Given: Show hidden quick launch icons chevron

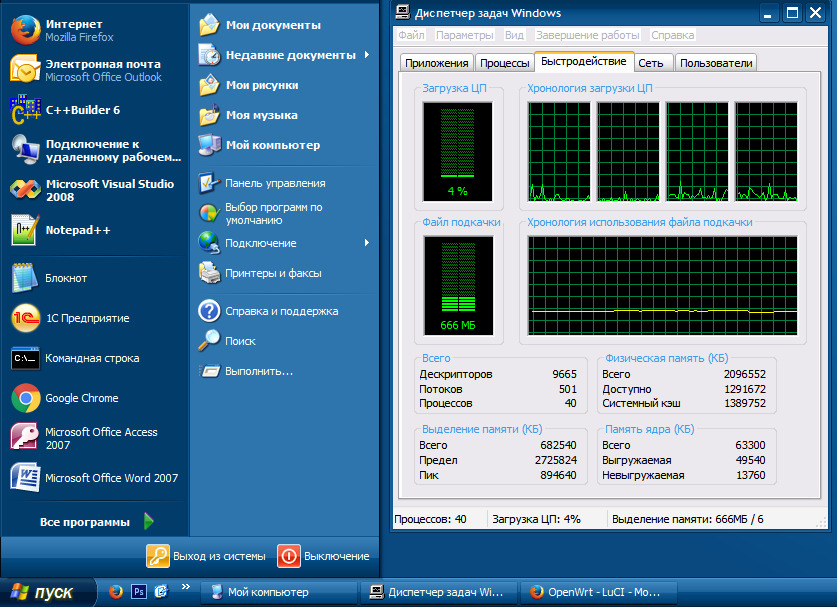Looking at the screenshot, I should pyautogui.click(x=185, y=587).
